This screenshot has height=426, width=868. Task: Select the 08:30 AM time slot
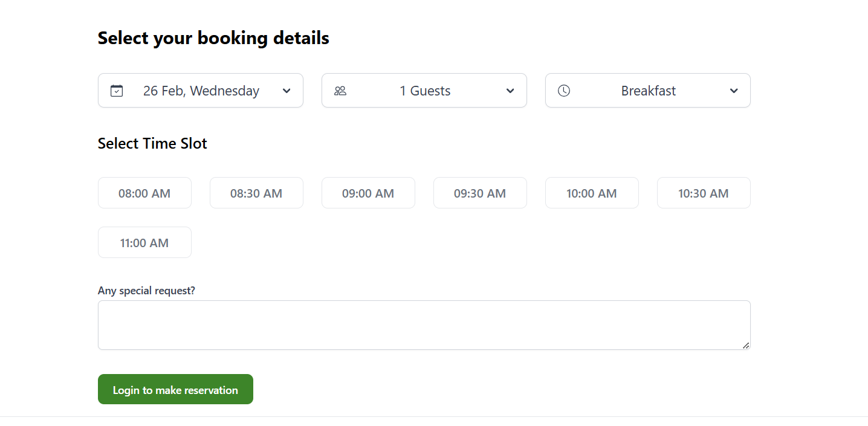point(256,193)
